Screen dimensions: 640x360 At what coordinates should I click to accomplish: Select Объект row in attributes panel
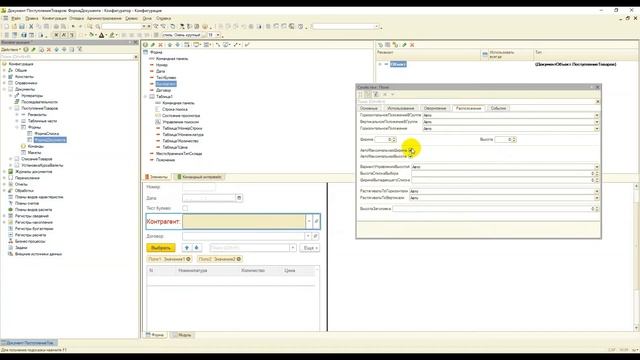(x=398, y=64)
